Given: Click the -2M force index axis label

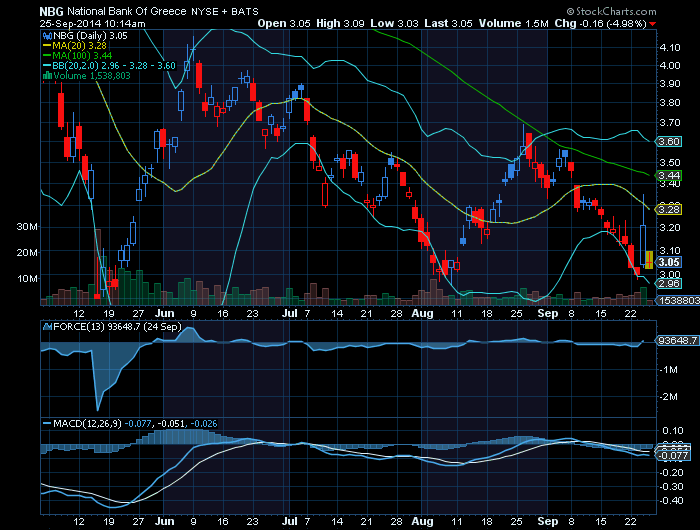Looking at the screenshot, I should click(668, 396).
